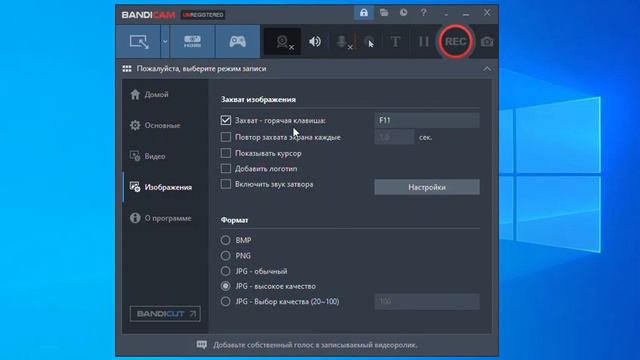Uncheck Захват - горячая клавиша checkbox
Image resolution: width=640 pixels, height=360 pixels.
point(226,120)
